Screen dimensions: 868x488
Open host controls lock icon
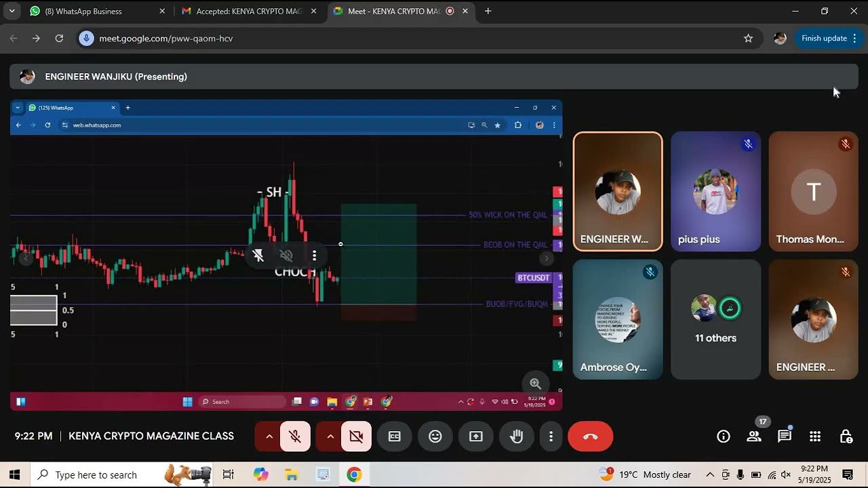846,436
